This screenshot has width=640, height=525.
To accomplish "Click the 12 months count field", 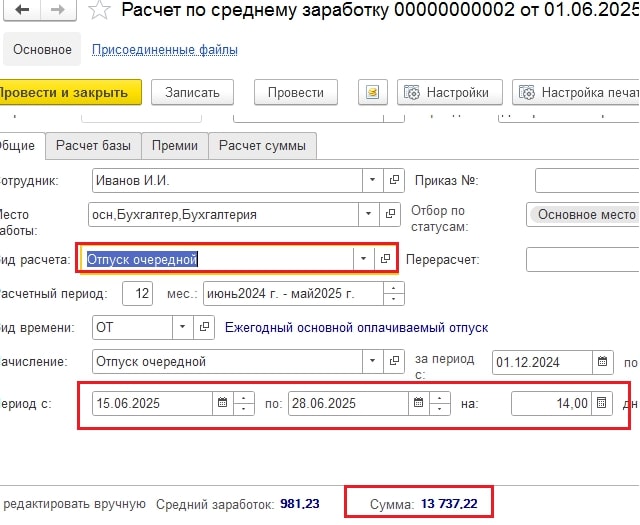I will [x=138, y=294].
